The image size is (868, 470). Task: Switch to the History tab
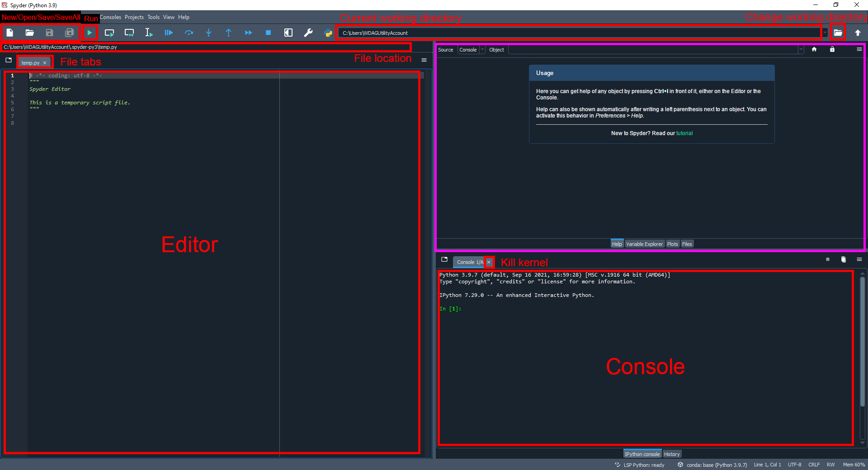point(671,454)
